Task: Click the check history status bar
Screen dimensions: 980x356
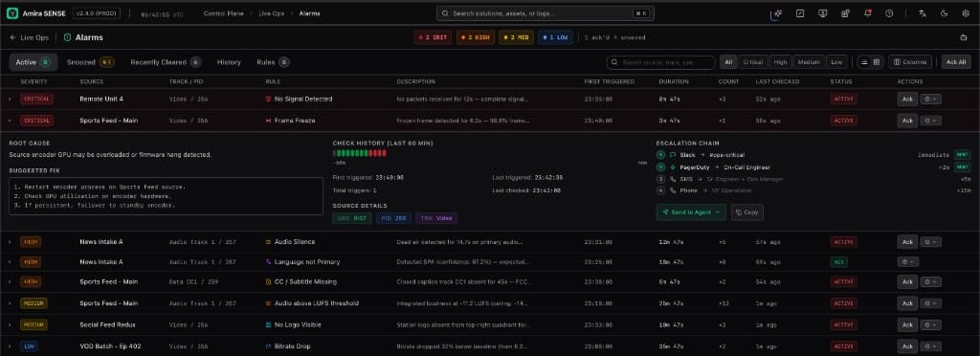Action: [360, 153]
